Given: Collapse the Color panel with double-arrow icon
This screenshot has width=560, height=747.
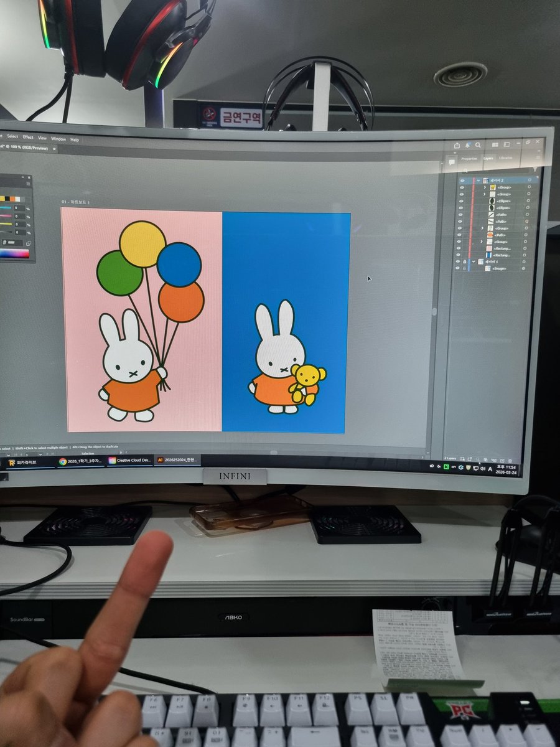Looking at the screenshot, I should tap(23, 177).
